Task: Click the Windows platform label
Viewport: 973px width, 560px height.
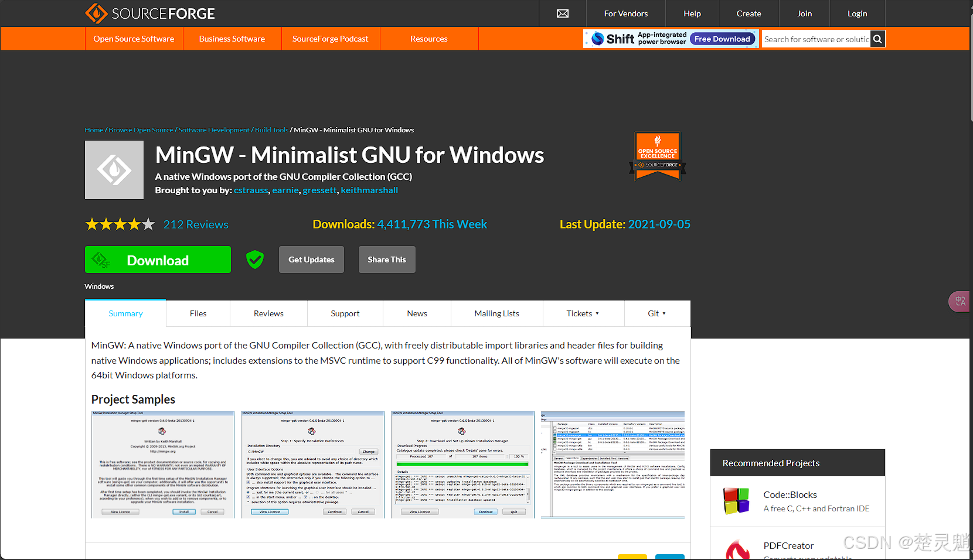Action: point(99,286)
